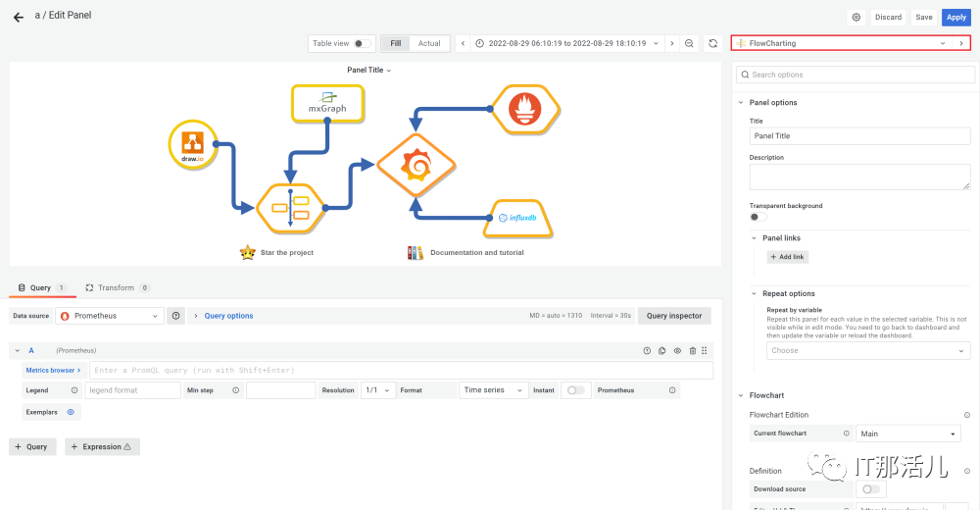Shift time range backward with left chevron
Image resolution: width=980 pixels, height=510 pixels.
click(463, 43)
